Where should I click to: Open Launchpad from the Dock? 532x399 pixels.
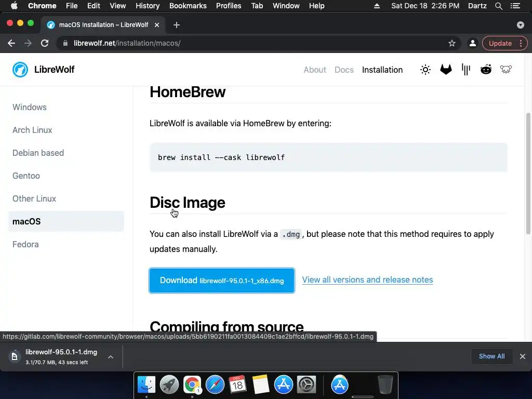169,385
